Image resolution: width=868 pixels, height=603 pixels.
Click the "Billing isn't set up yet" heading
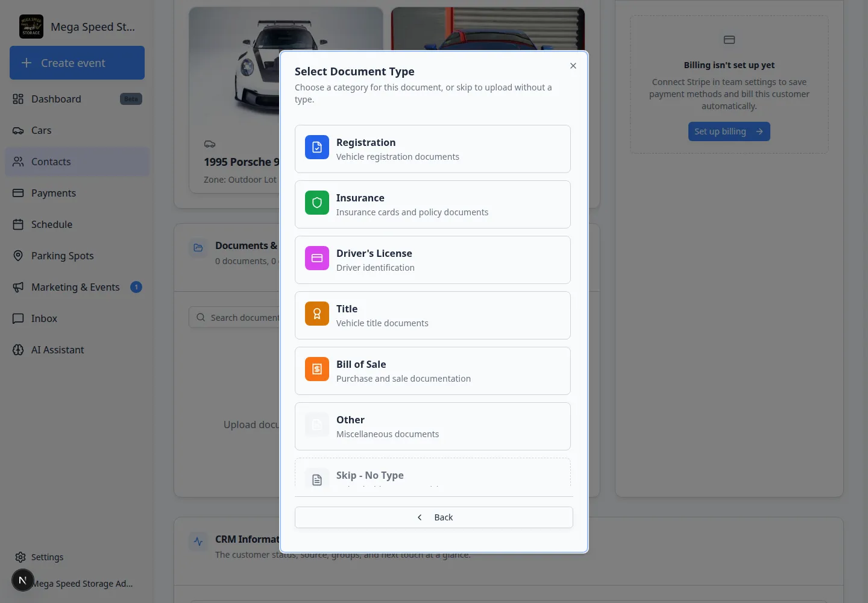[x=729, y=65]
